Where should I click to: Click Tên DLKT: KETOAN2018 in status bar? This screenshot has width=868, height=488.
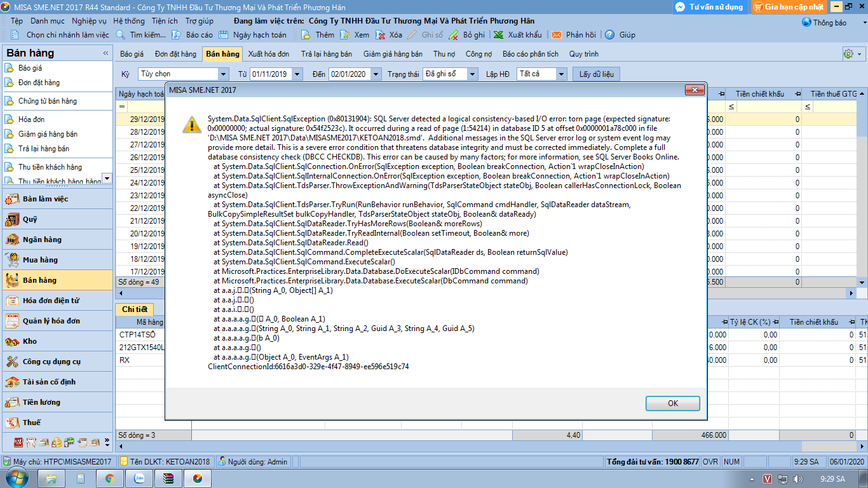165,462
